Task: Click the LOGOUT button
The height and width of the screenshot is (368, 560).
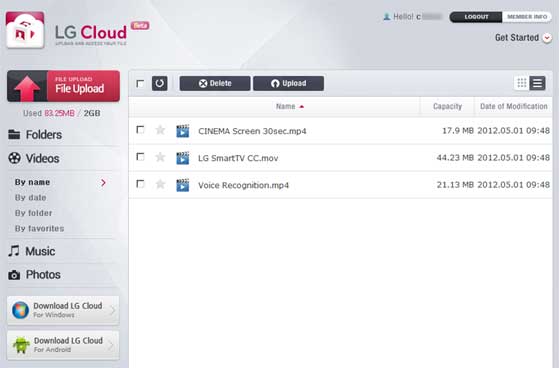Action: (x=476, y=17)
